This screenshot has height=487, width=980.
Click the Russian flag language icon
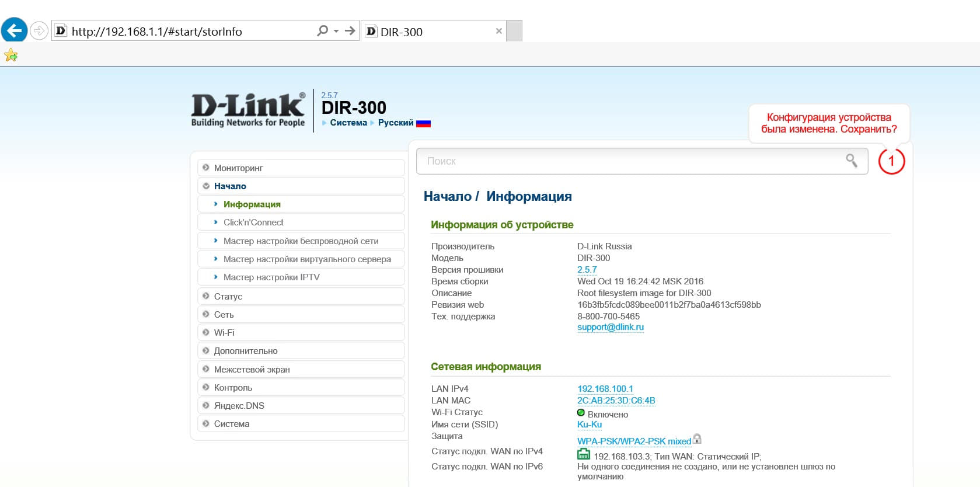(423, 123)
